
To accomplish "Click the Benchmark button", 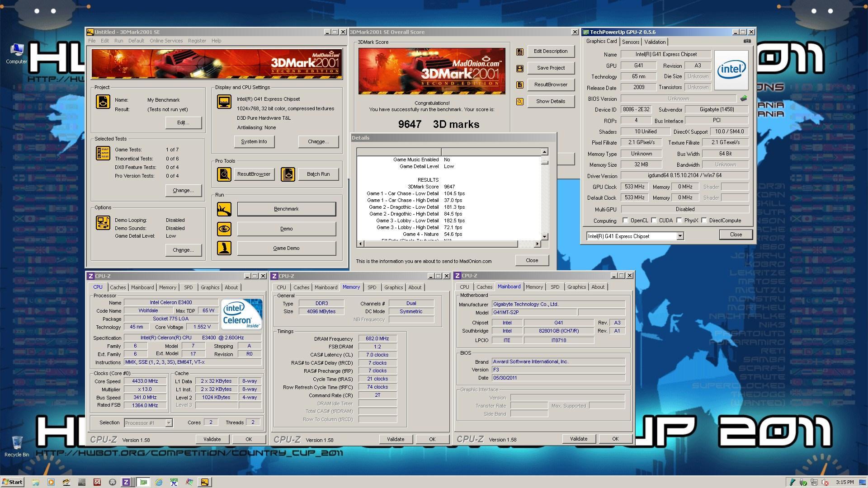I will (x=286, y=209).
